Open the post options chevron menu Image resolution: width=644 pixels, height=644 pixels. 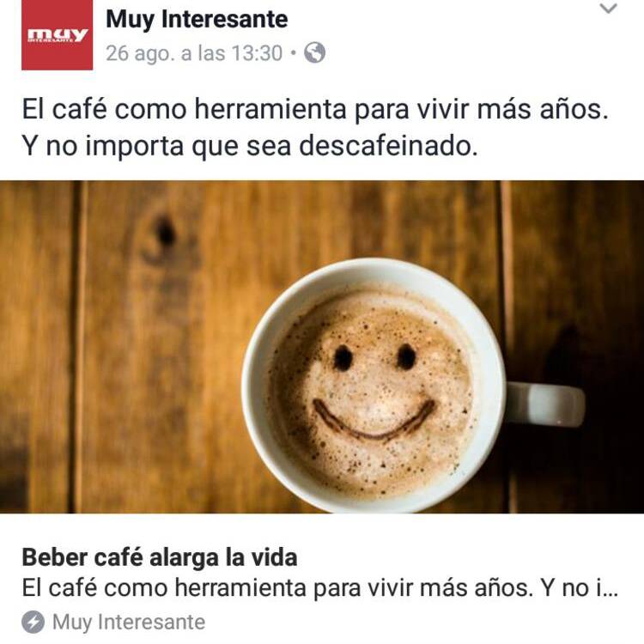(608, 9)
